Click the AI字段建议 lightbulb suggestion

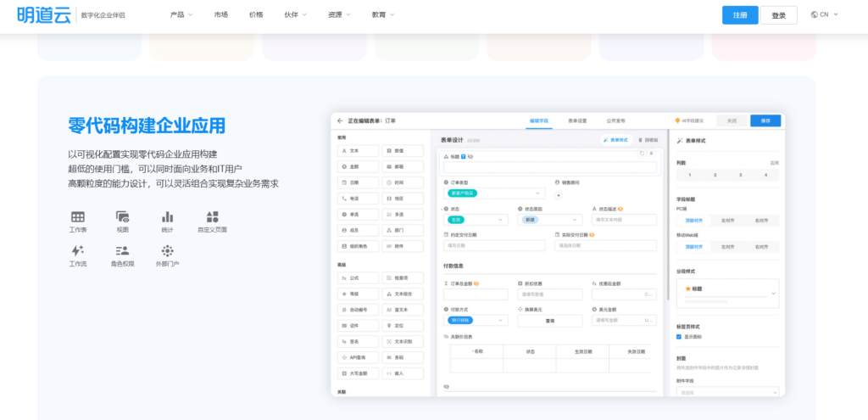pos(689,120)
